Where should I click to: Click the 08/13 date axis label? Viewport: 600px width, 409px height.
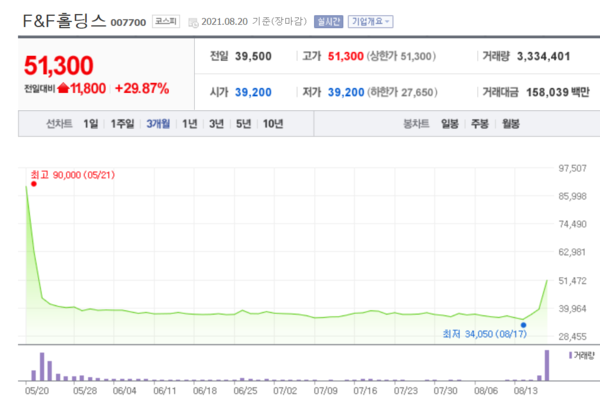point(526,391)
